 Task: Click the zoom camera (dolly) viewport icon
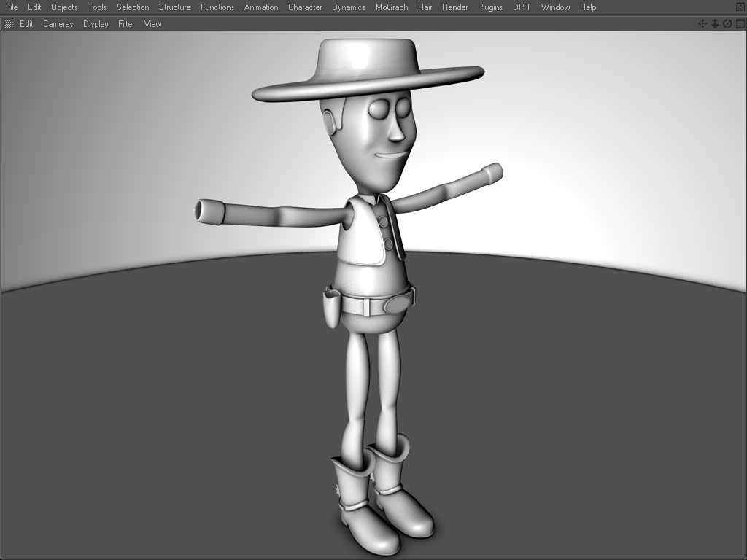(x=715, y=24)
